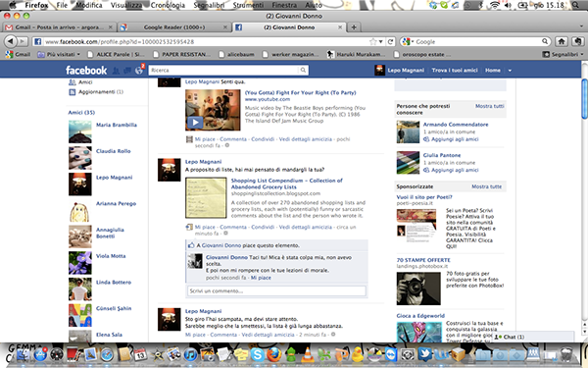Image resolution: width=588 pixels, height=368 pixels.
Task: Play the Beastie Boys video thumbnail
Action: click(213, 110)
